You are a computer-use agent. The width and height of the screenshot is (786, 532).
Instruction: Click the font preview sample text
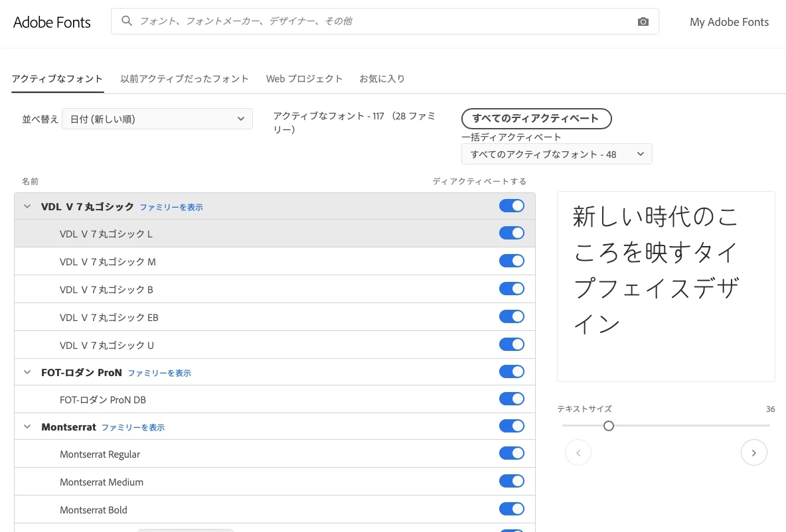pos(656,271)
